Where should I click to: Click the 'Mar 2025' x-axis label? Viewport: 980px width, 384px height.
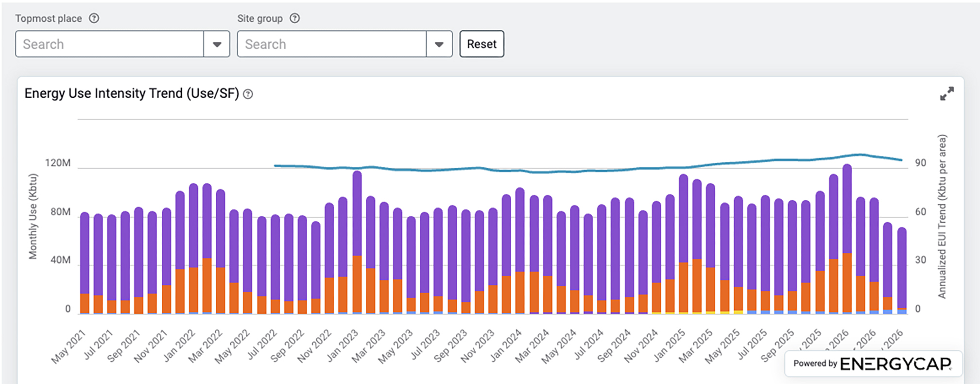pos(695,346)
